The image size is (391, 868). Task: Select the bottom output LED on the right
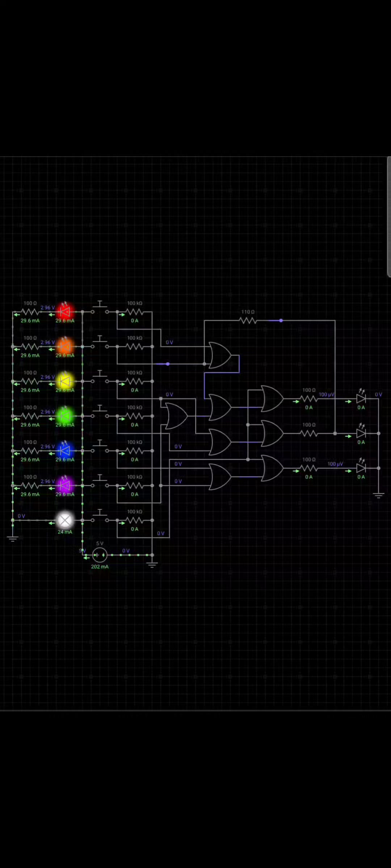point(361,467)
